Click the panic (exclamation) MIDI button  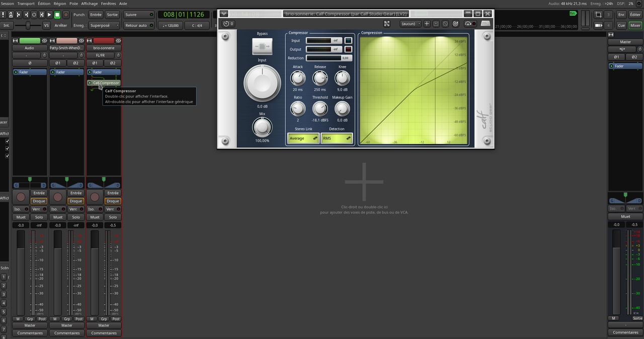(3, 15)
